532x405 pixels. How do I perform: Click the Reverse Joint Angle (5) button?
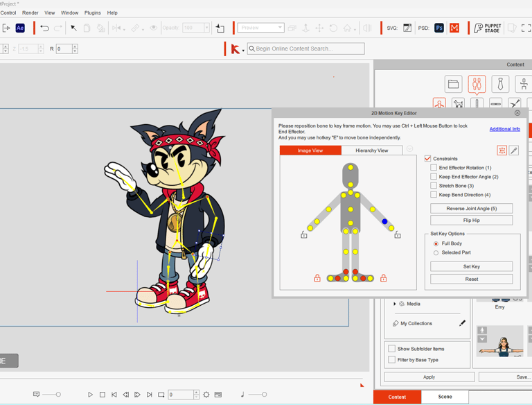tap(471, 208)
